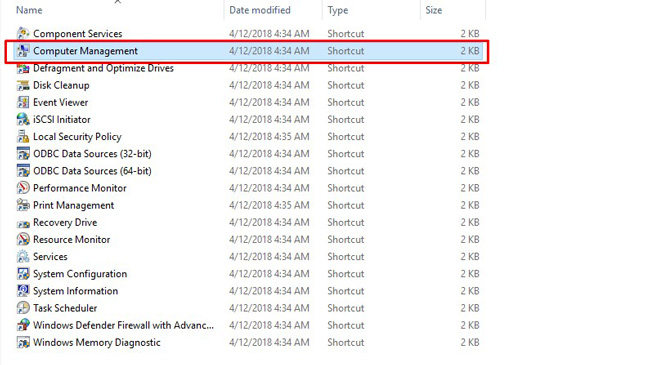Click the Task Scheduler clock icon

tap(23, 308)
